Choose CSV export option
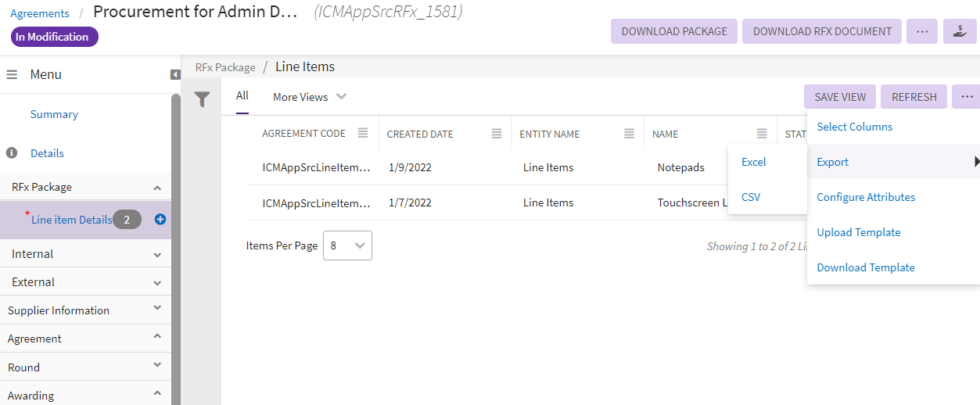This screenshot has width=980, height=405. 750,197
